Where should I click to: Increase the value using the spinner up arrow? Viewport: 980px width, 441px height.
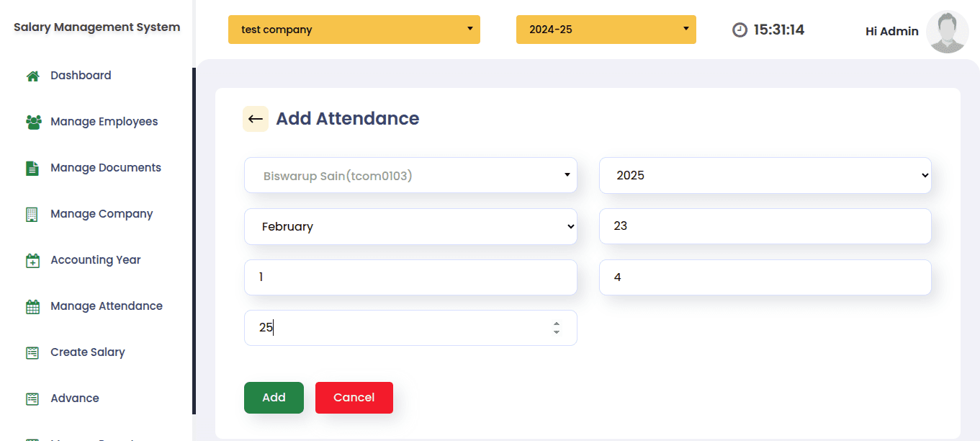tap(557, 324)
